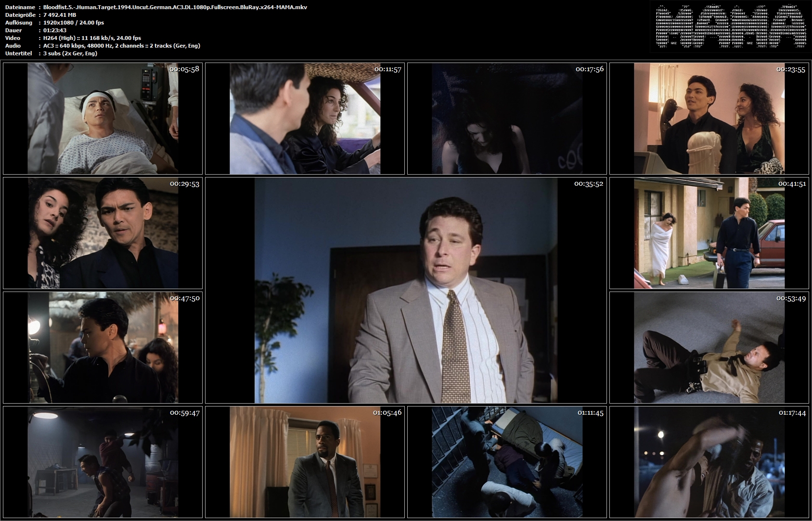Select the thumbnail at 00:29:53
812x521 pixels.
pos(103,233)
